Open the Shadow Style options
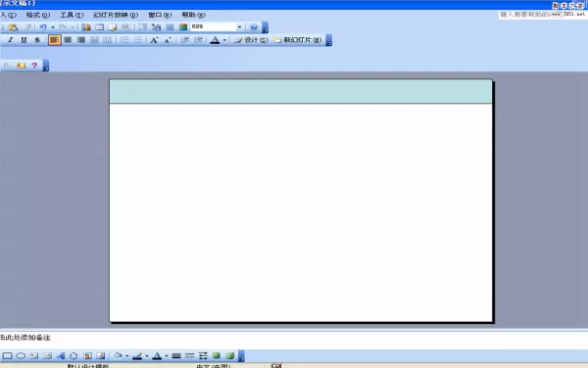The height and width of the screenshot is (368, 588). pyautogui.click(x=217, y=356)
